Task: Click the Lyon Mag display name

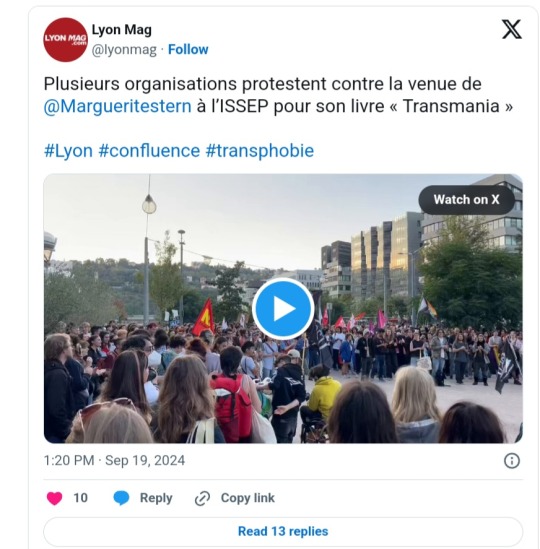Action: (x=122, y=30)
